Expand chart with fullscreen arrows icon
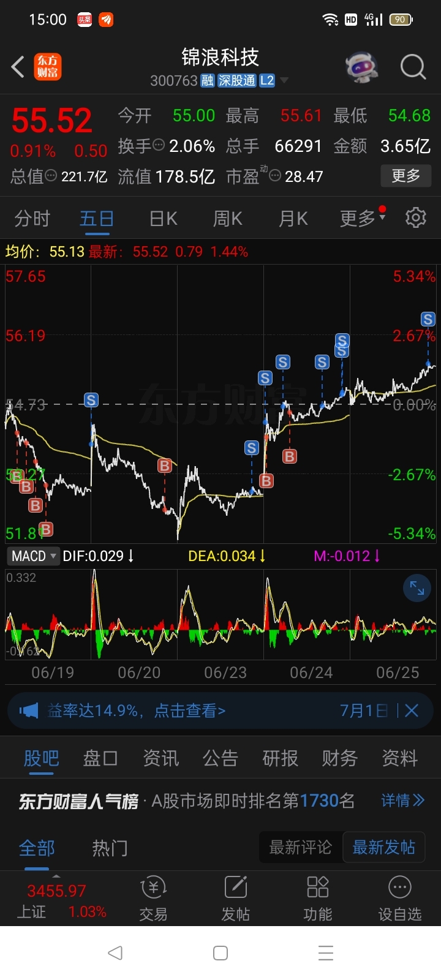 click(x=417, y=589)
